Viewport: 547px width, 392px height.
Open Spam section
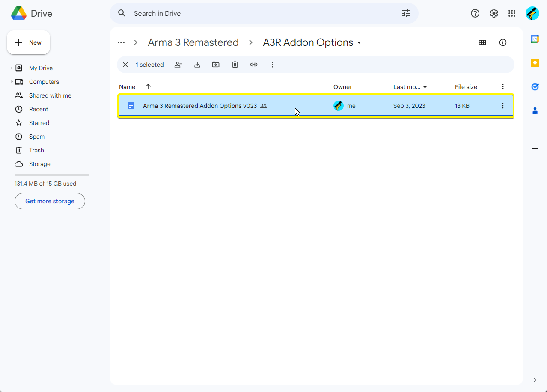click(x=37, y=137)
